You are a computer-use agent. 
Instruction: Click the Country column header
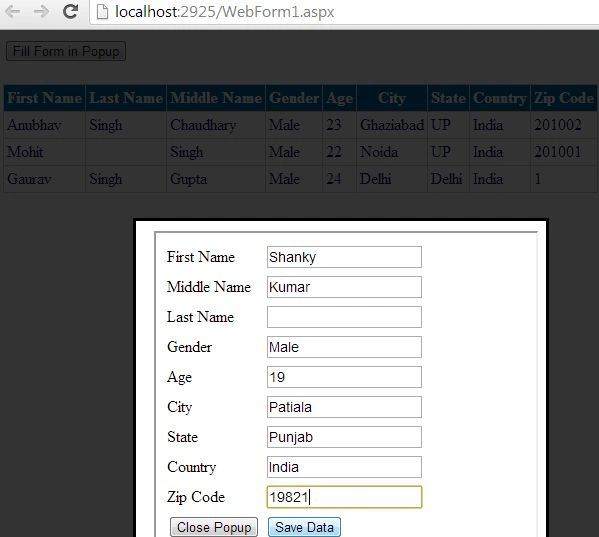500,98
